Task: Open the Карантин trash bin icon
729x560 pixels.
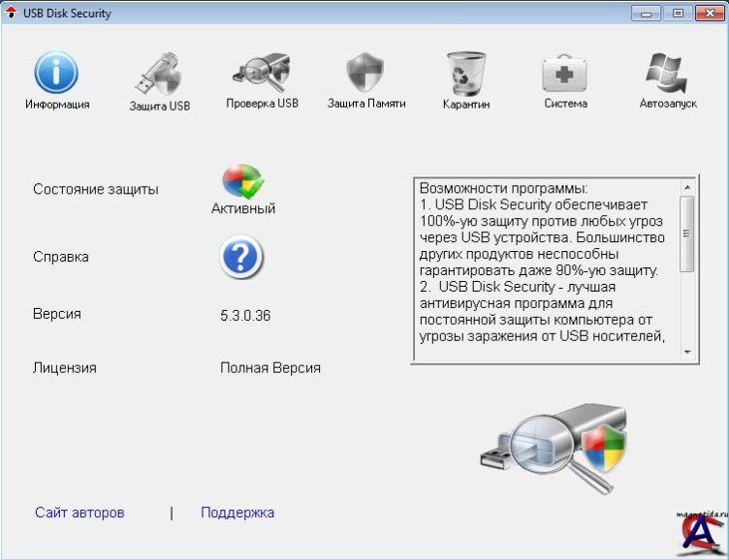Action: pyautogui.click(x=466, y=74)
